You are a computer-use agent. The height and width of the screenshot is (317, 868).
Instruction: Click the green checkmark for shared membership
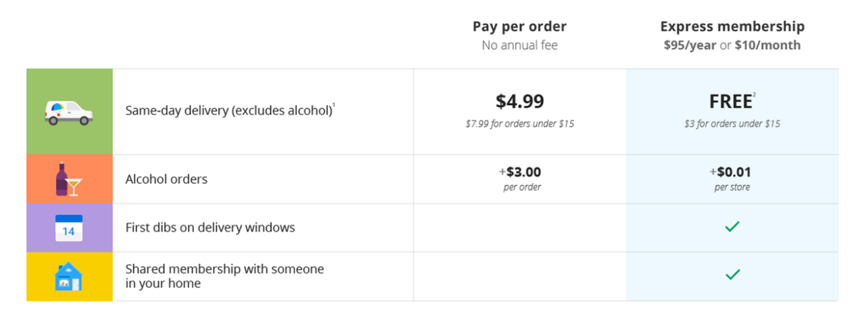point(732,275)
